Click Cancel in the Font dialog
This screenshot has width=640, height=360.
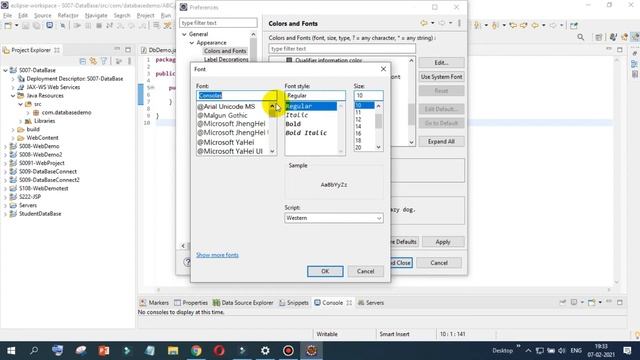(365, 271)
